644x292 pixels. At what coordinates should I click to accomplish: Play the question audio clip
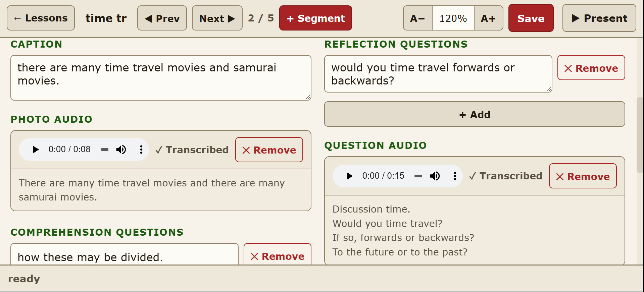349,176
